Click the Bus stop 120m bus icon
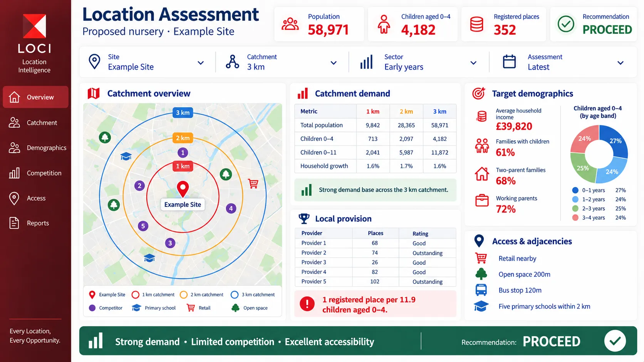This screenshot has width=644, height=362. click(x=481, y=290)
